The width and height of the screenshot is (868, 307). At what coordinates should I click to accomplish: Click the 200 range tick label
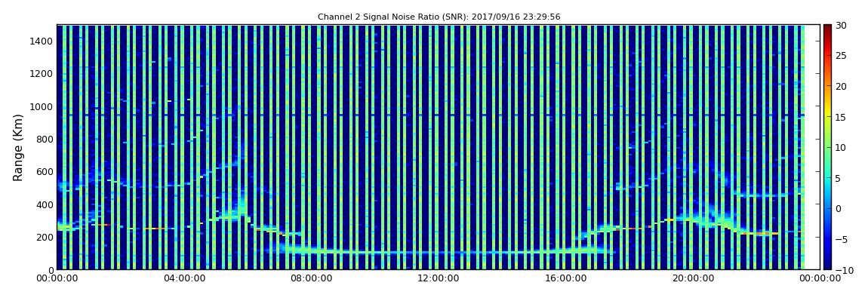coord(45,237)
